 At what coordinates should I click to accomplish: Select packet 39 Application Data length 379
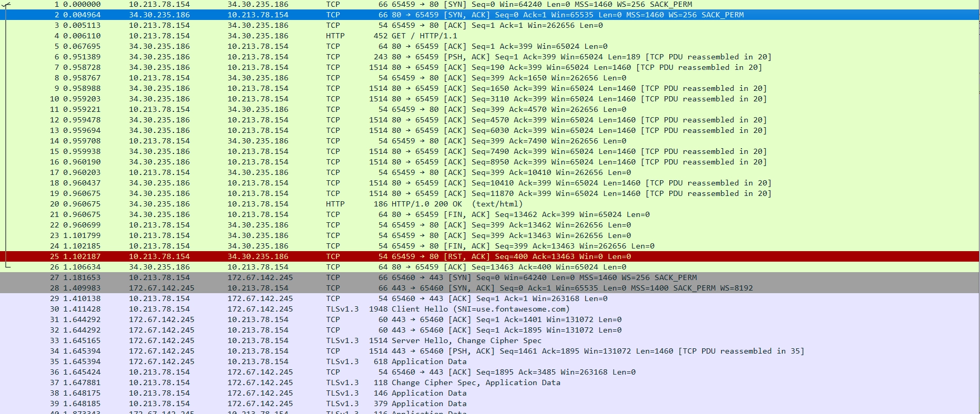tap(490, 403)
